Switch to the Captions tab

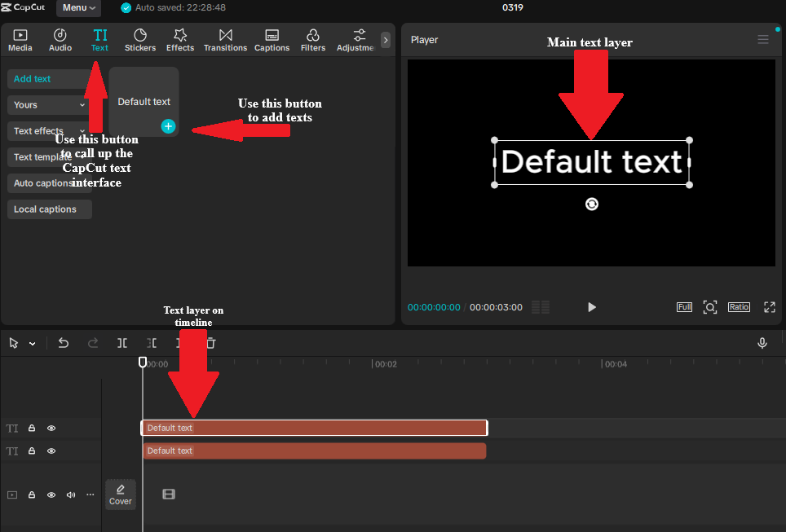pyautogui.click(x=272, y=38)
